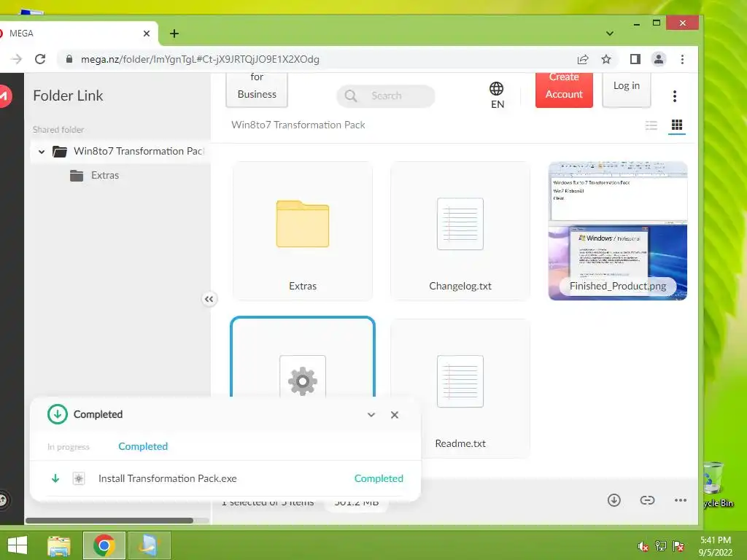Click Create Account
The height and width of the screenshot is (560, 747).
(x=564, y=90)
